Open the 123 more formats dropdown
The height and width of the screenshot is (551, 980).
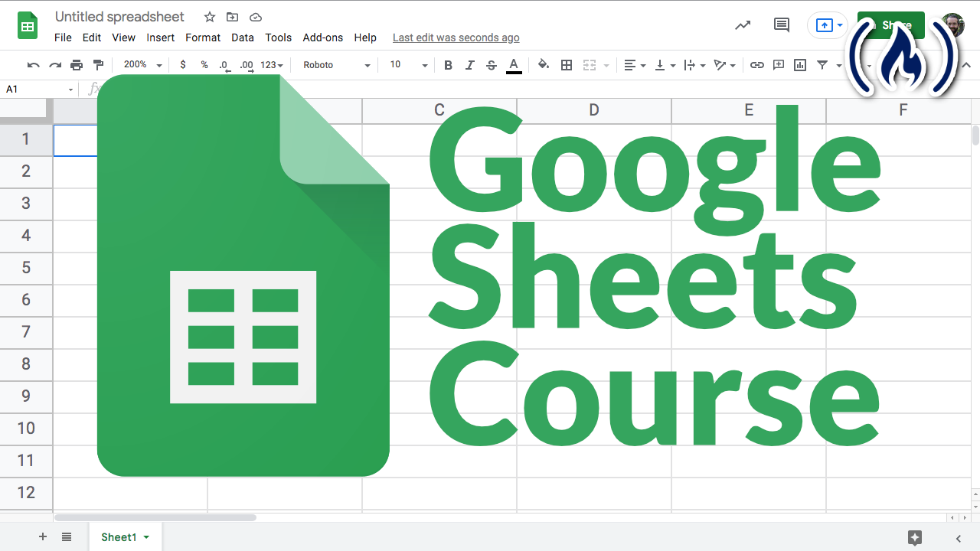pyautogui.click(x=272, y=65)
